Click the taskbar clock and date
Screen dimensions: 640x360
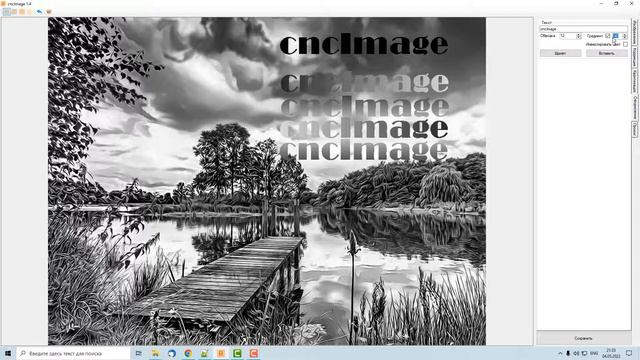[x=611, y=353]
